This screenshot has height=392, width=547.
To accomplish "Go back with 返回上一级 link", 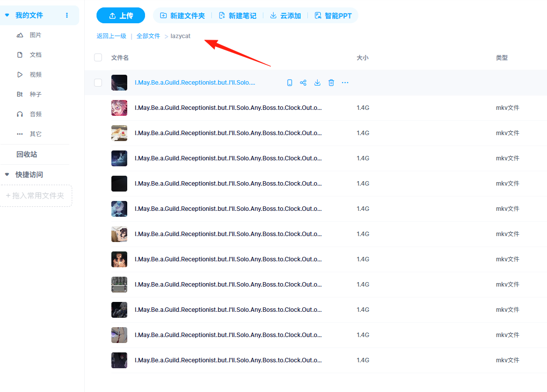I will [x=111, y=36].
